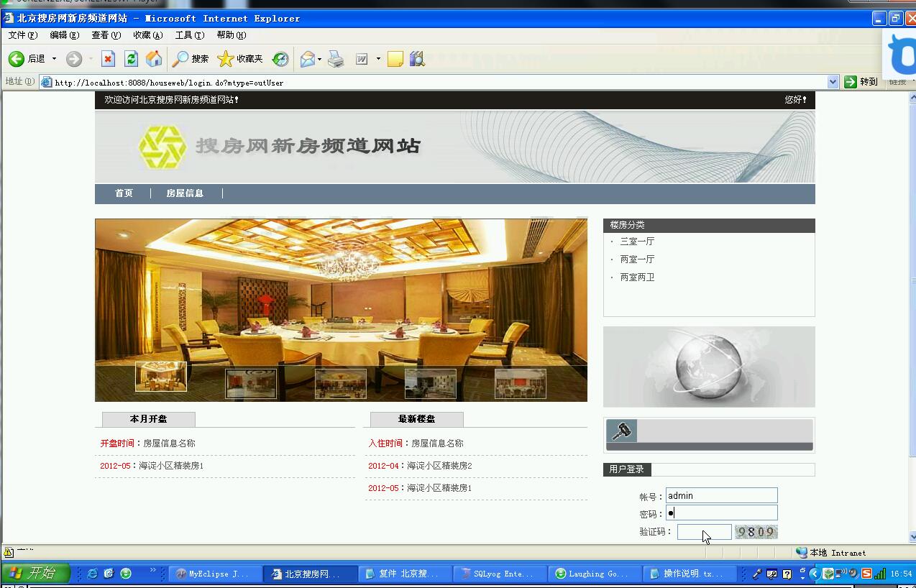Refresh the page with the green arrows icon
Viewport: 916px width, 588px height.
(x=131, y=59)
